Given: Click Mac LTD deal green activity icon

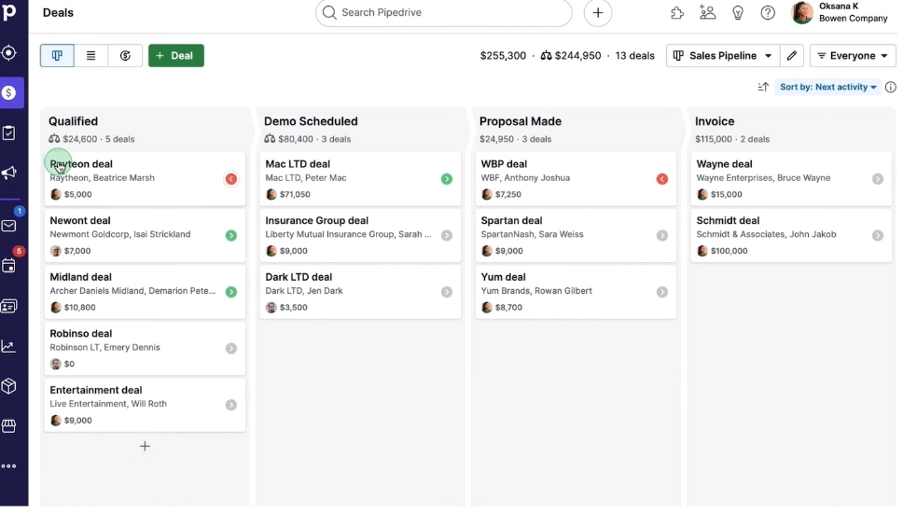Looking at the screenshot, I should 447,179.
